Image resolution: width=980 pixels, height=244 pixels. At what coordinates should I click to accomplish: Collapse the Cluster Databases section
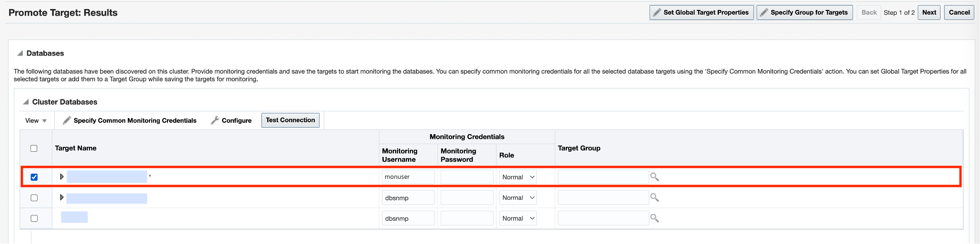[26, 102]
